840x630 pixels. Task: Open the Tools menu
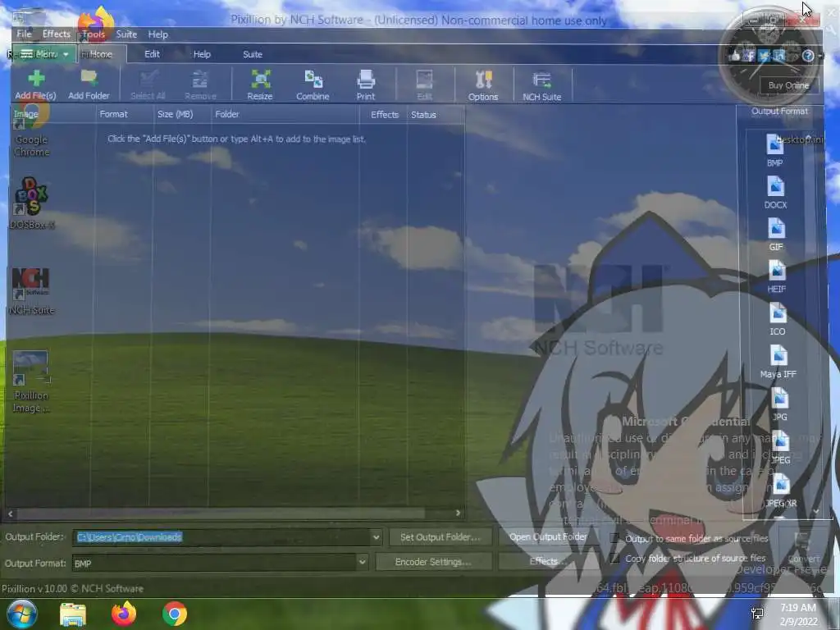pos(94,34)
